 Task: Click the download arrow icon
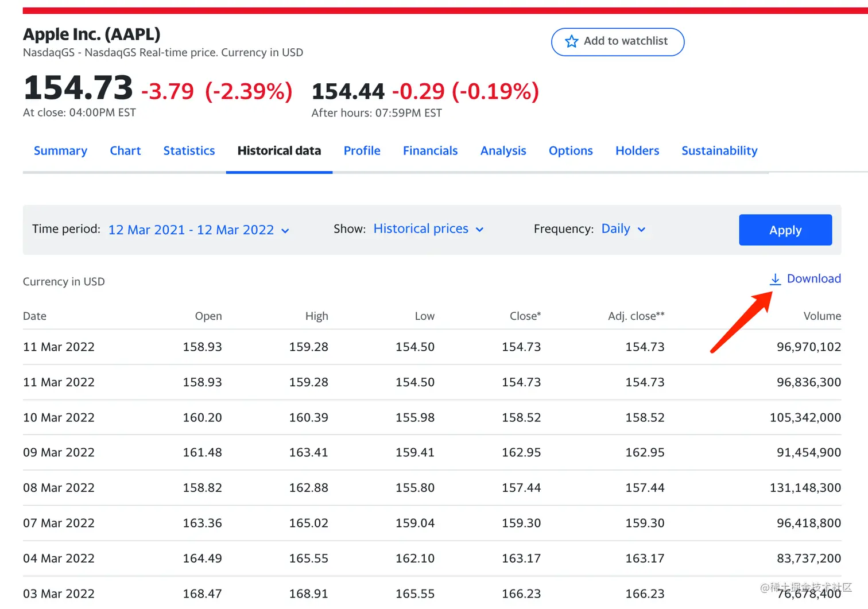click(775, 279)
